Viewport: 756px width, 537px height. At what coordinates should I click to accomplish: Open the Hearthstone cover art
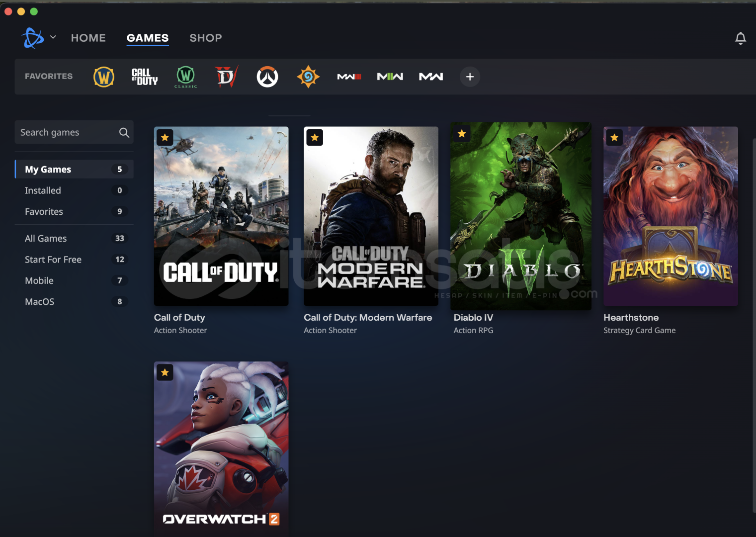coord(671,216)
